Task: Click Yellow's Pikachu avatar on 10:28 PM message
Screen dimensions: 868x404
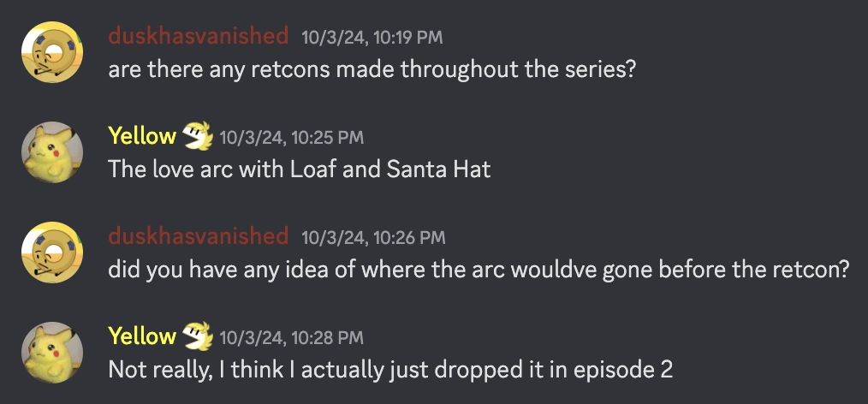Action: click(x=52, y=353)
